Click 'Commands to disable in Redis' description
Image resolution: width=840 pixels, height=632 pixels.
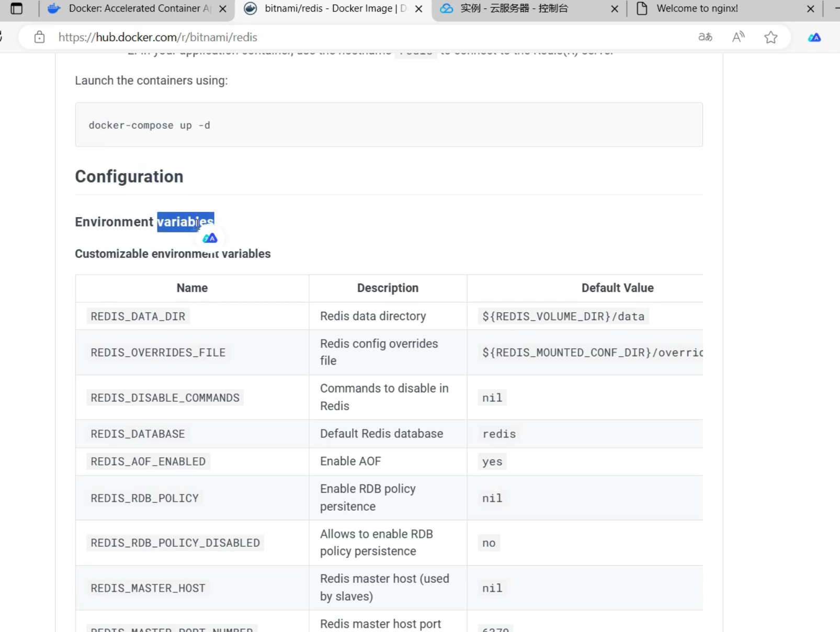click(x=384, y=397)
